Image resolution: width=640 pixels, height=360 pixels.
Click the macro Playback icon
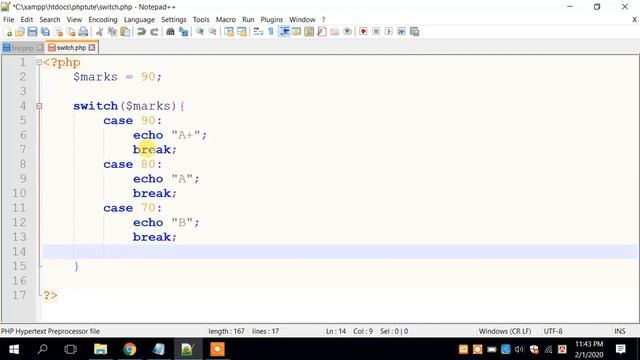tap(389, 32)
